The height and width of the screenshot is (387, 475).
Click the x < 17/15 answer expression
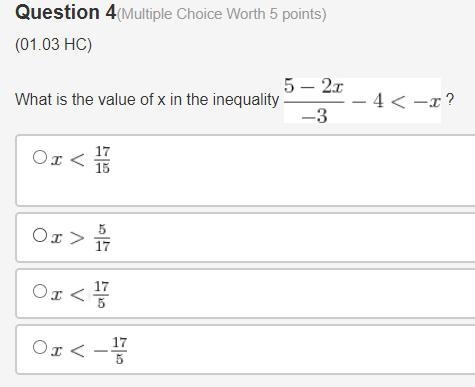coord(80,160)
